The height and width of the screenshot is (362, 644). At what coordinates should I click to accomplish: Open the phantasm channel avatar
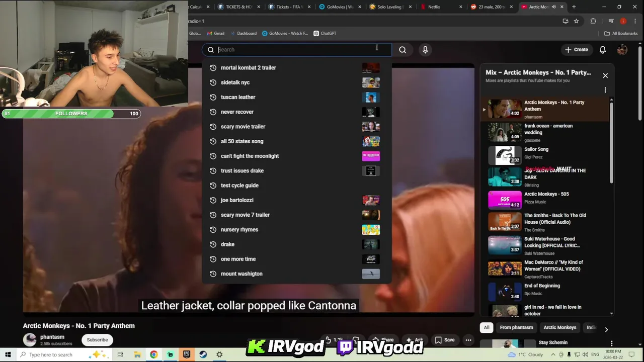coord(30,340)
